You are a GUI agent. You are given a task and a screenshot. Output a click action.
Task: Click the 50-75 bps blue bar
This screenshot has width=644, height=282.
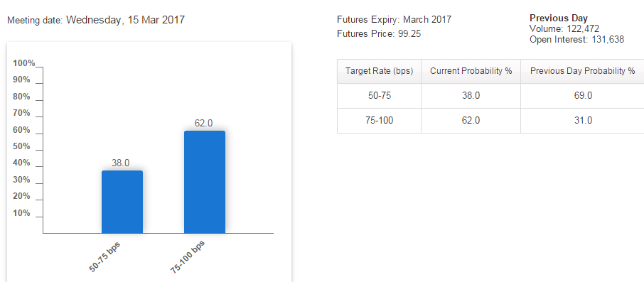(122, 202)
